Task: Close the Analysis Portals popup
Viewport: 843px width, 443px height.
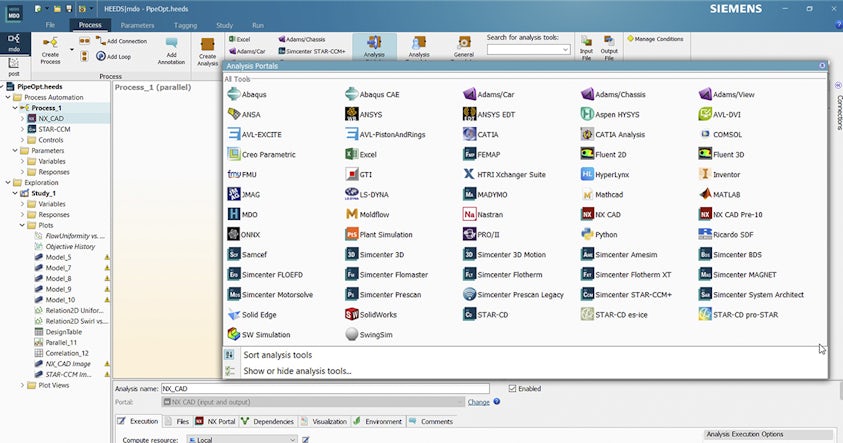Action: [822, 65]
